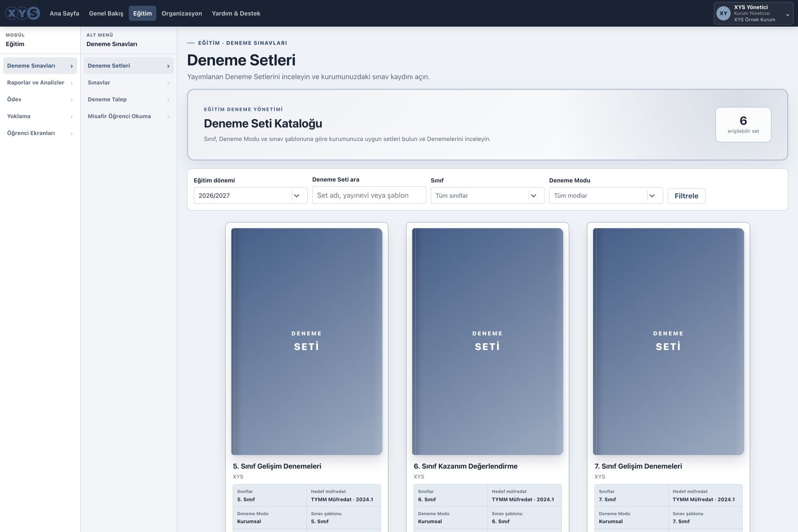
Task: Click chevron icon next to Deneme Talep
Action: point(168,100)
